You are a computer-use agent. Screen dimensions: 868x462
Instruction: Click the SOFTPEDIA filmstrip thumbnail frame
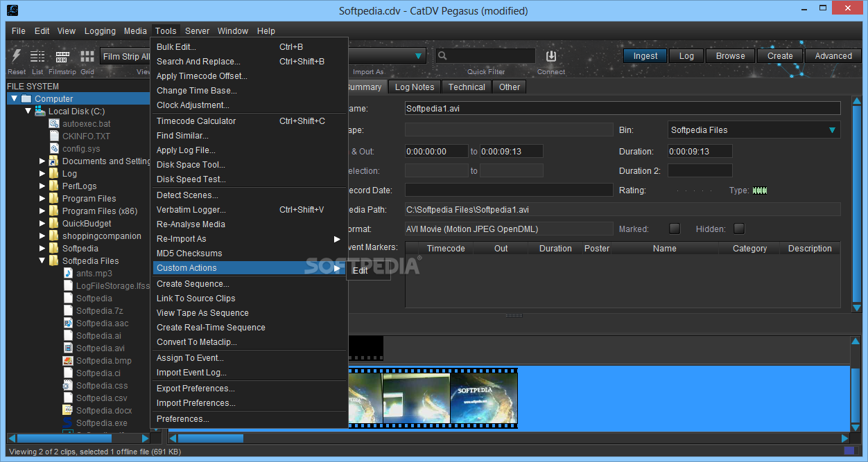pyautogui.click(x=484, y=398)
